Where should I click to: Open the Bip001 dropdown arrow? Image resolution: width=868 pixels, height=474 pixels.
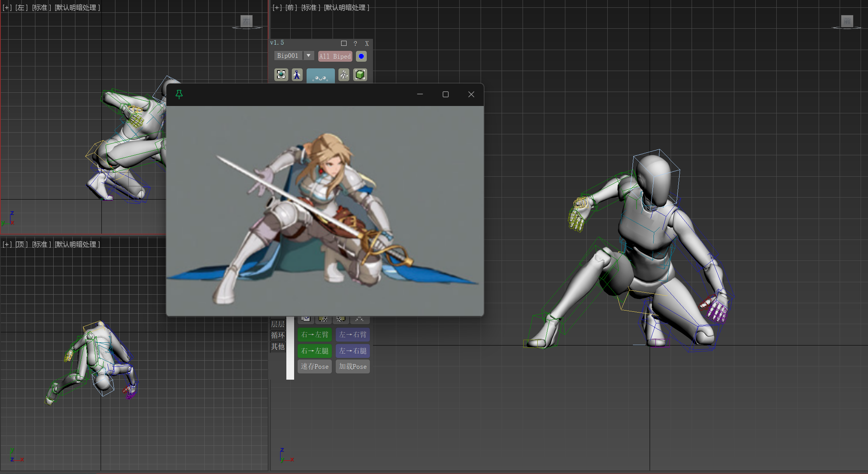pos(309,56)
